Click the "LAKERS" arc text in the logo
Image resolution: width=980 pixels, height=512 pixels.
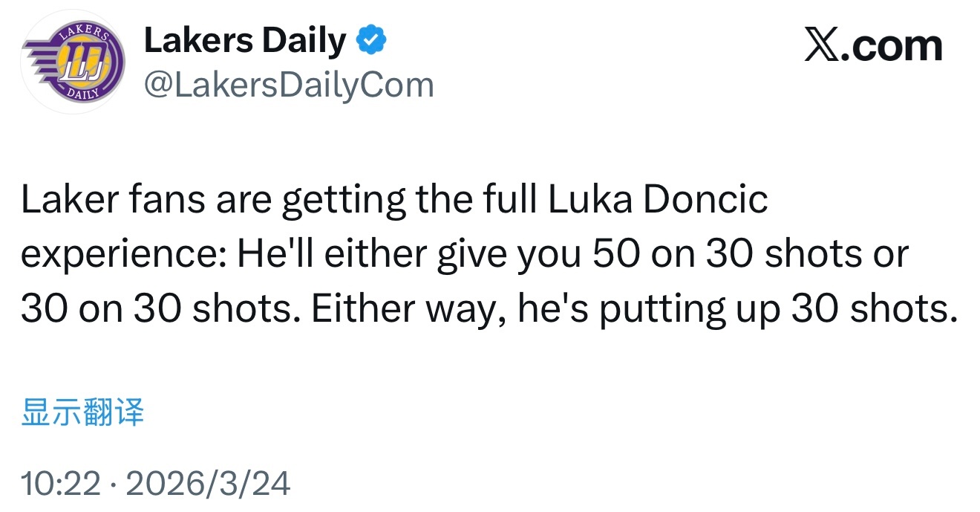pyautogui.click(x=85, y=33)
